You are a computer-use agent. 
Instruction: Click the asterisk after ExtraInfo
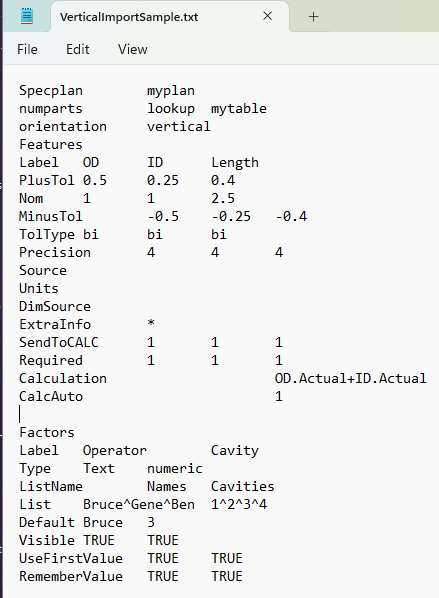point(151,323)
